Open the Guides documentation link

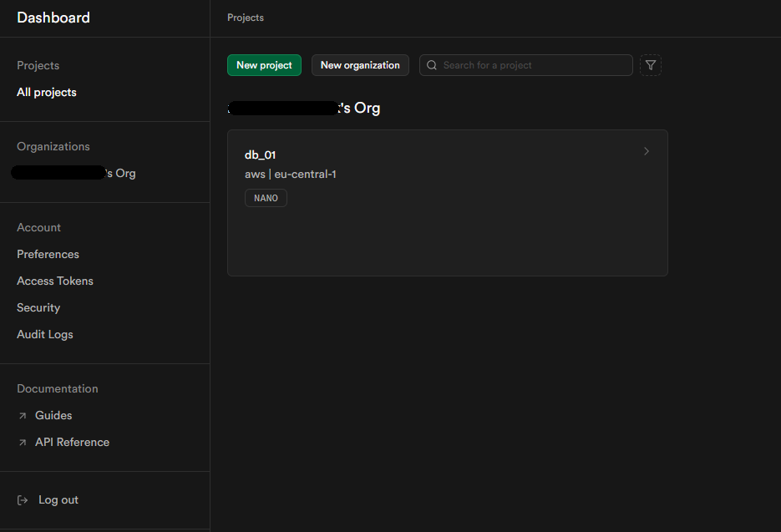coord(52,415)
